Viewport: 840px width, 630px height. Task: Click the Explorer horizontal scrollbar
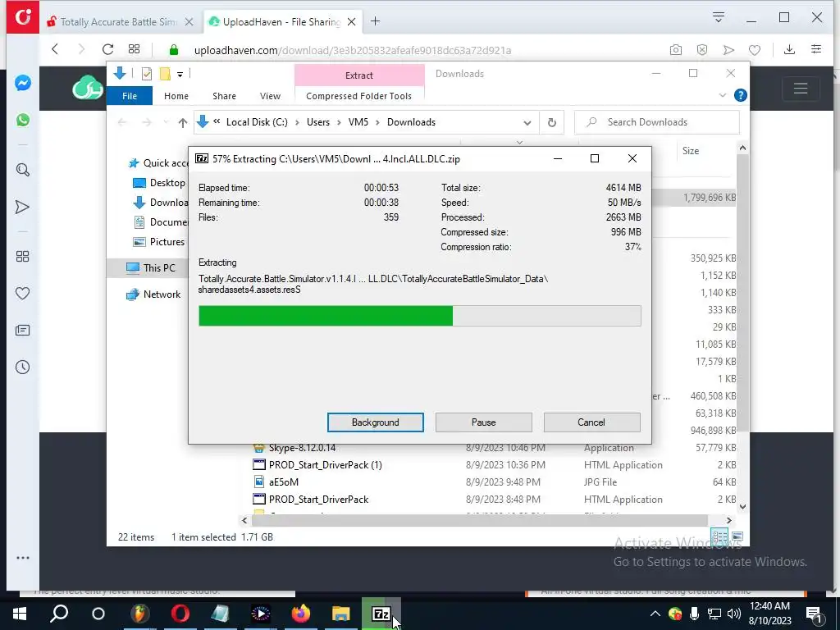(479, 520)
